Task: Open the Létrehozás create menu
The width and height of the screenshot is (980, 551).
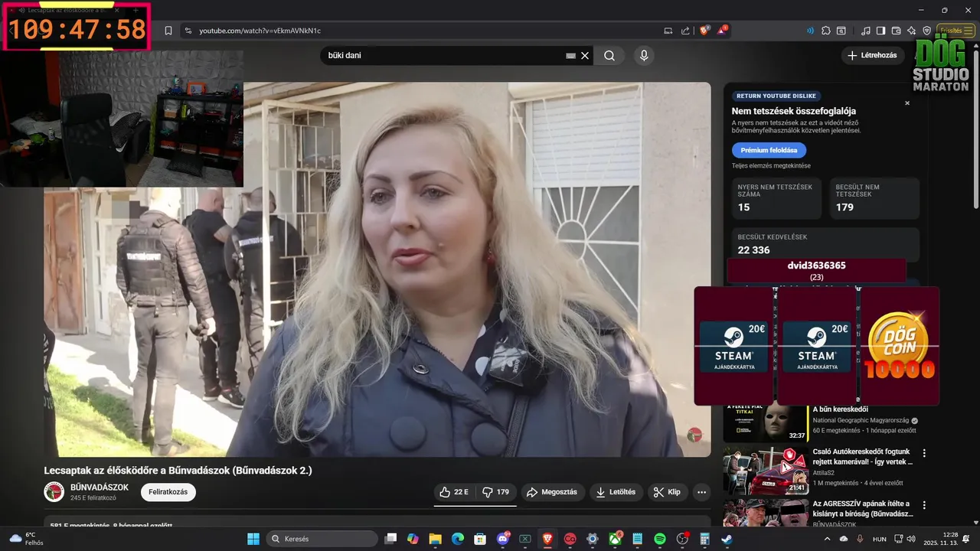Action: coord(872,55)
